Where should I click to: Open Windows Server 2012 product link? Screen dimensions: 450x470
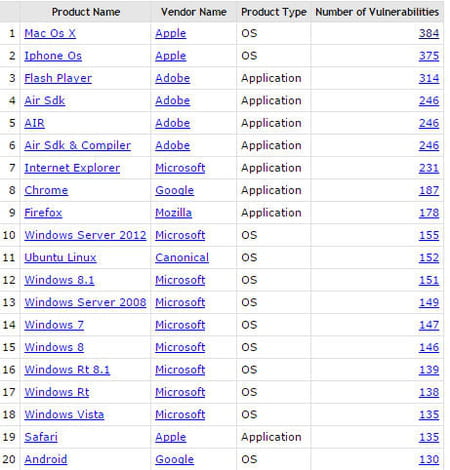(85, 235)
